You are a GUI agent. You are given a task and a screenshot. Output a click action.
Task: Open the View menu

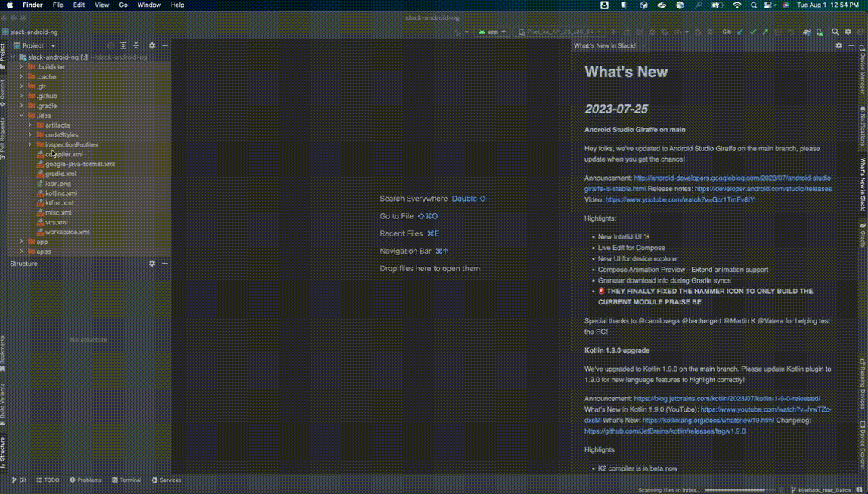pyautogui.click(x=102, y=5)
